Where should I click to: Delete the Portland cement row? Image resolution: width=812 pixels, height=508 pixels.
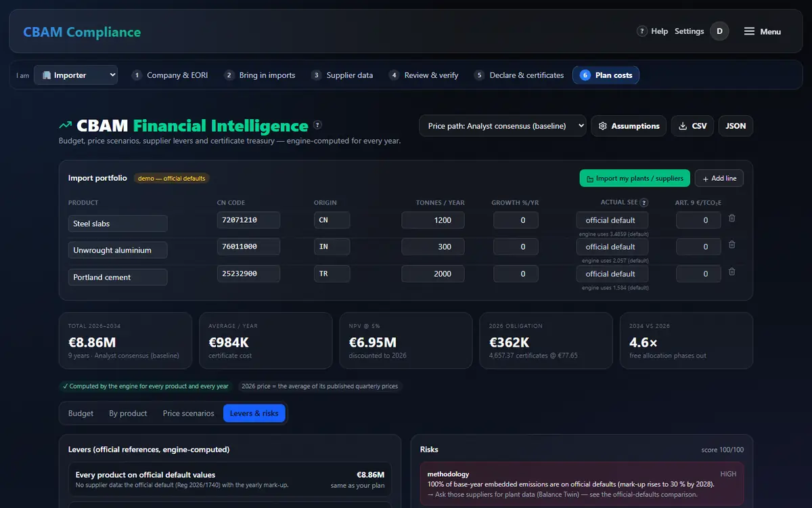click(731, 272)
